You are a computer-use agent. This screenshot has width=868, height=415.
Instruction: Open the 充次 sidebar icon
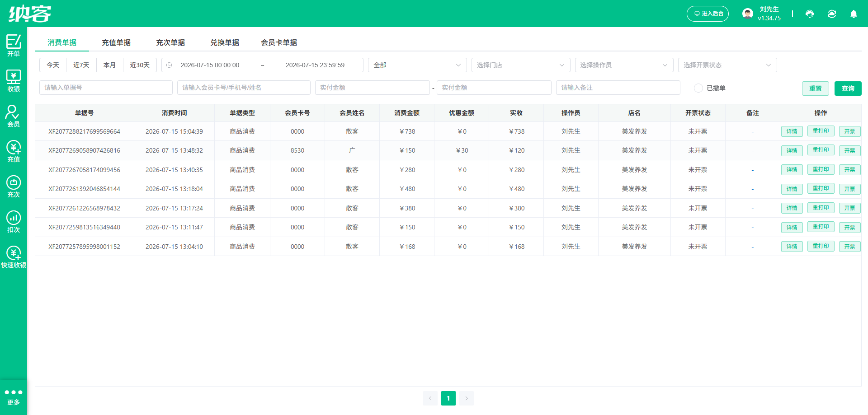coord(14,186)
